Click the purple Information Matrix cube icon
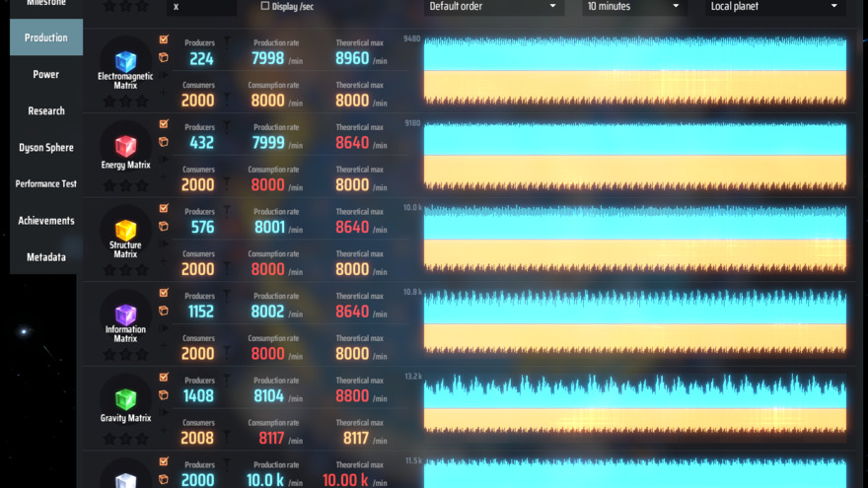Image resolution: width=868 pixels, height=488 pixels. pyautogui.click(x=125, y=314)
